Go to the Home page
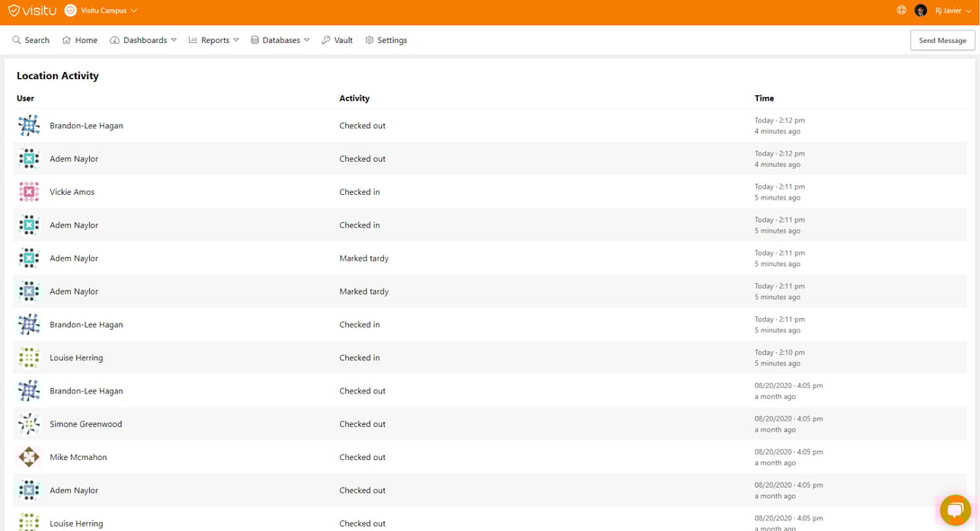Screen dimensions: 980x531 pos(79,40)
